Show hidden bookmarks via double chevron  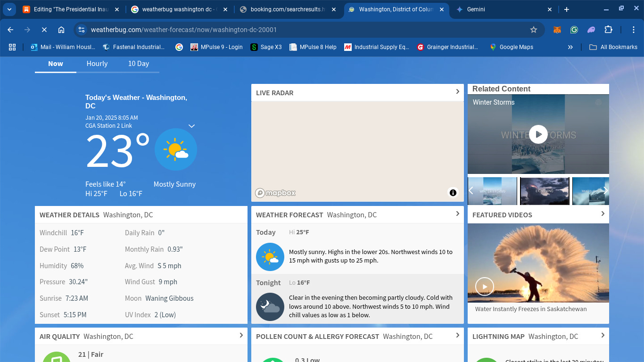click(x=570, y=47)
